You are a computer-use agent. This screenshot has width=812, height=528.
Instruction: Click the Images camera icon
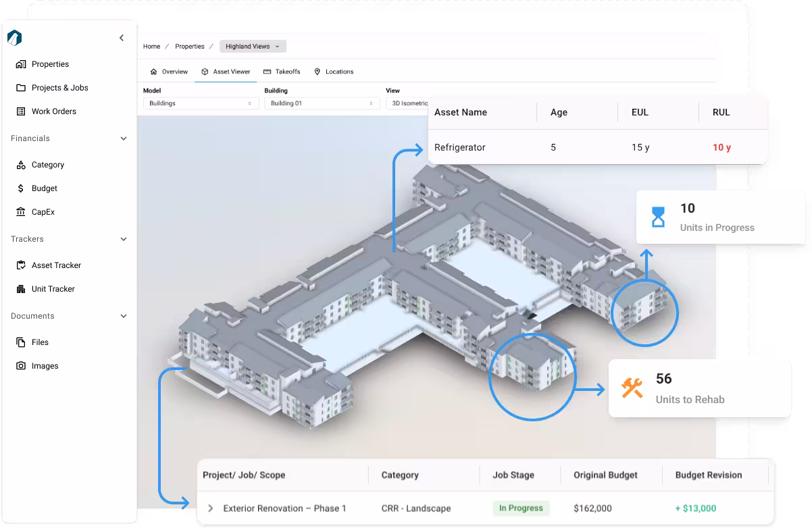20,366
